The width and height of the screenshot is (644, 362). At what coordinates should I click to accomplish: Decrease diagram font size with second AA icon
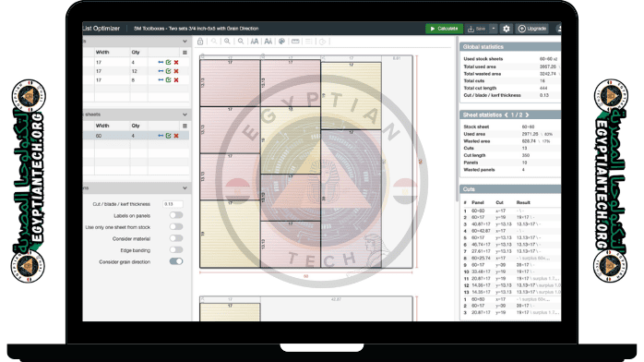pos(268,42)
